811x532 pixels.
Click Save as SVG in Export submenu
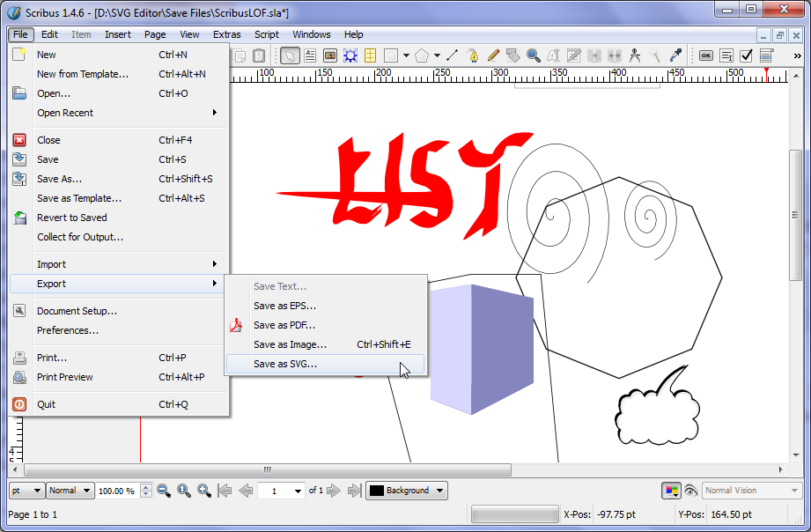285,364
